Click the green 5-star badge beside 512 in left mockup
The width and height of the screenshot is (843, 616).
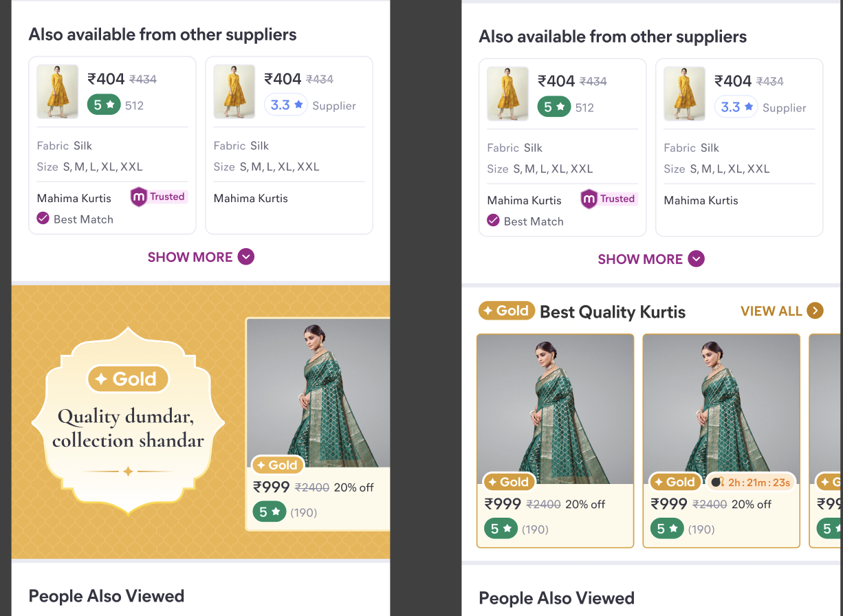point(103,105)
